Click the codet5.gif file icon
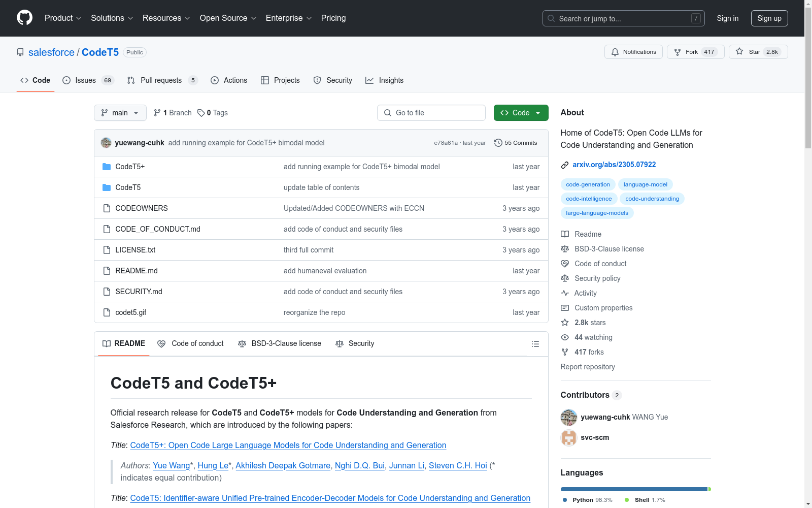Viewport: 812px width, 508px height. [x=107, y=312]
